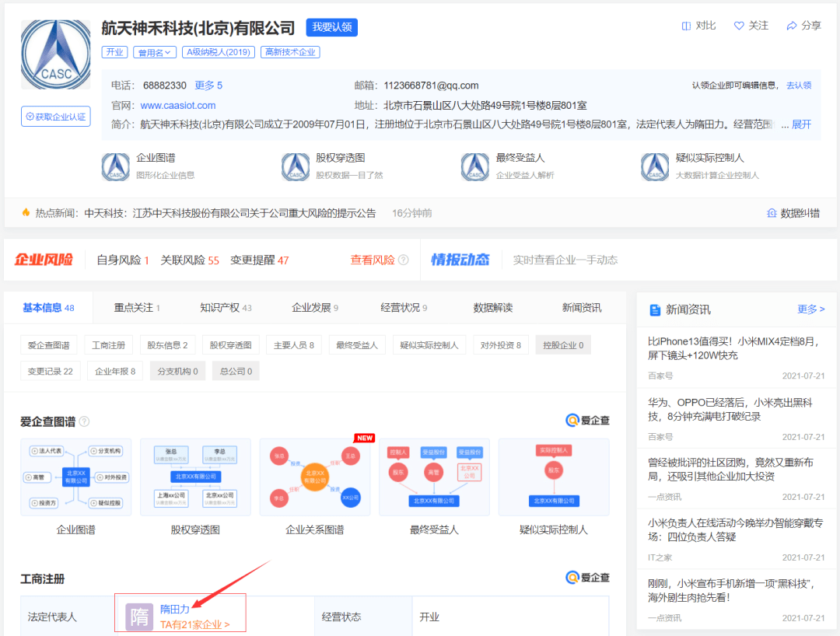The image size is (840, 636).
Task: Expand TA有21家企业 link
Action: point(195,625)
